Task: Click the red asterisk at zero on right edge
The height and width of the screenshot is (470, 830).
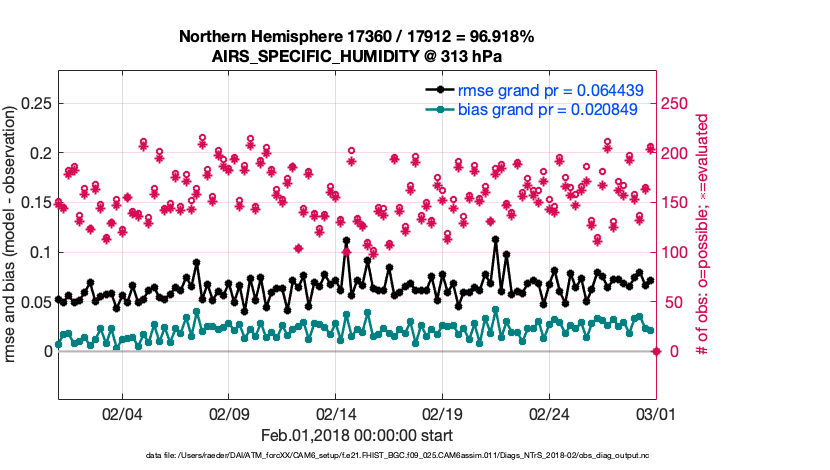Action: 656,351
